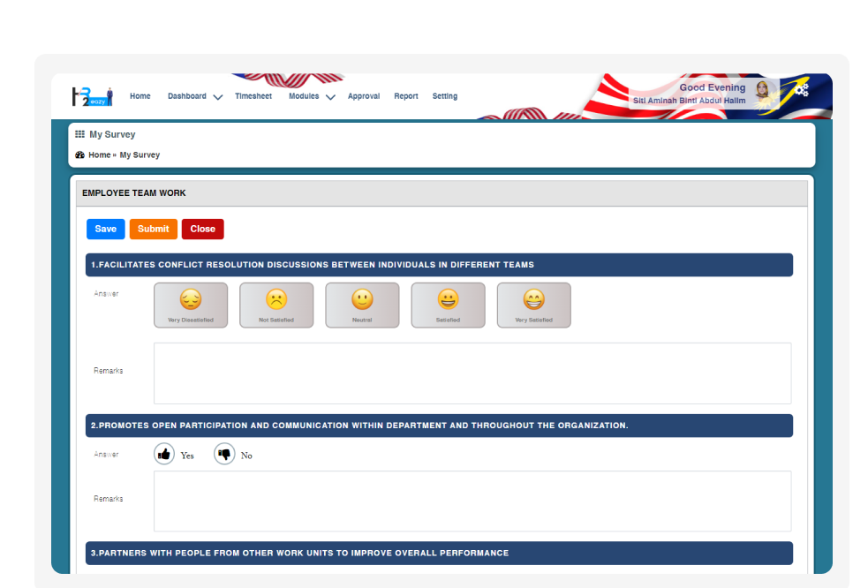Viewport: 868px width, 588px height.
Task: Click the H2 eazy logo icon
Action: tap(92, 96)
